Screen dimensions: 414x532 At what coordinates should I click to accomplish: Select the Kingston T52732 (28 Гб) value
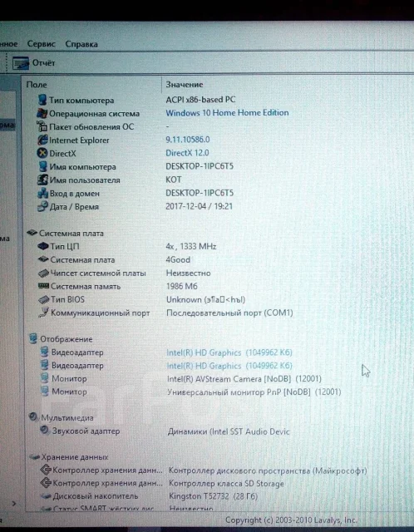tap(213, 496)
